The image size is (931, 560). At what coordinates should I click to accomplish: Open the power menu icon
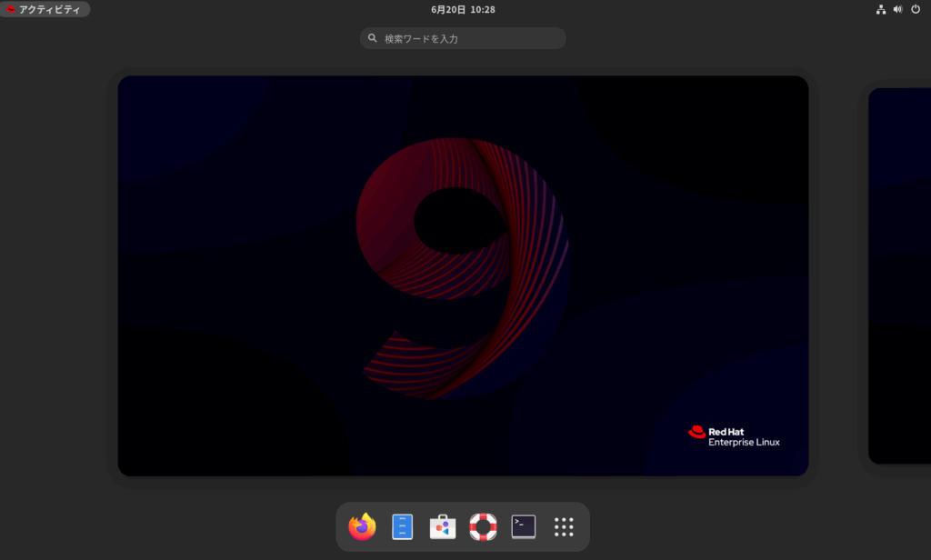[916, 9]
